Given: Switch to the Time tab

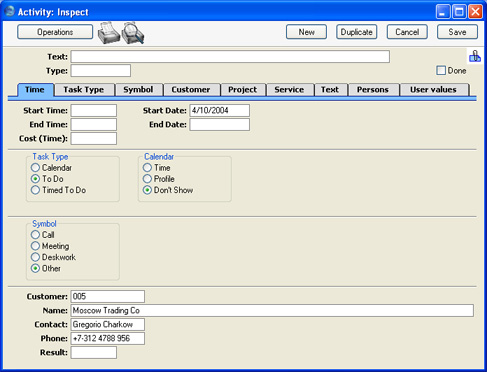Looking at the screenshot, I should [35, 90].
